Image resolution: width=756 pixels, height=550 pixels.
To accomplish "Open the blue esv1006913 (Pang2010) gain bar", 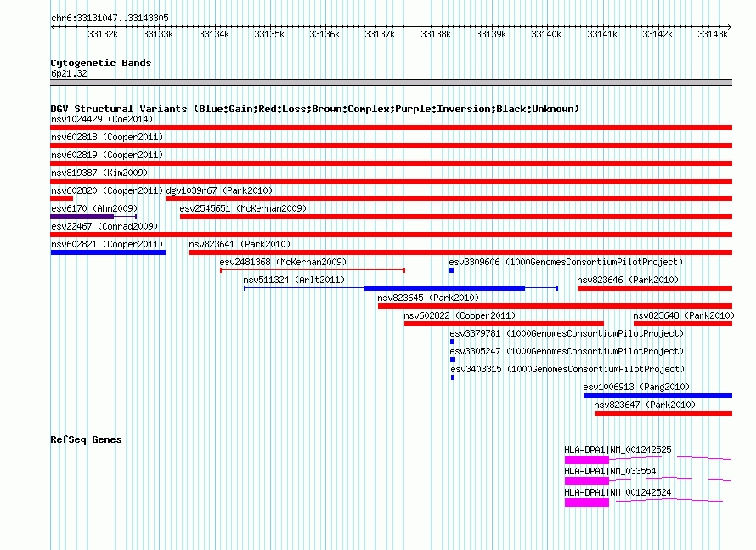I will pyautogui.click(x=657, y=395).
